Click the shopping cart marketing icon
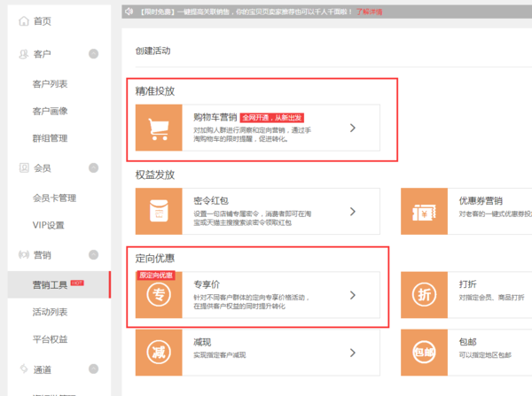This screenshot has width=532, height=396. tap(158, 128)
